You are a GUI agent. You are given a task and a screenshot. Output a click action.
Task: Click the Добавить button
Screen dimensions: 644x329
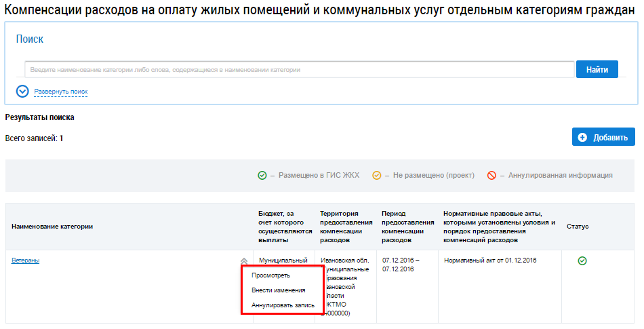603,137
